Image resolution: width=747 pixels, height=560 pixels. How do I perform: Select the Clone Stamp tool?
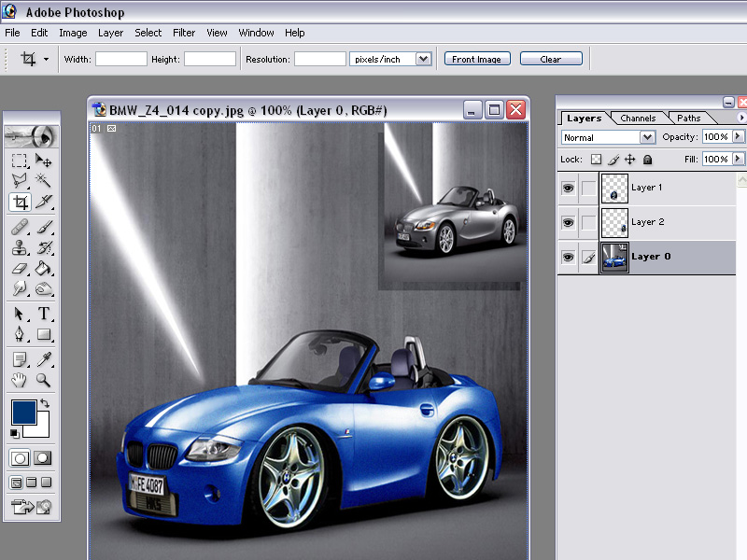(x=20, y=247)
